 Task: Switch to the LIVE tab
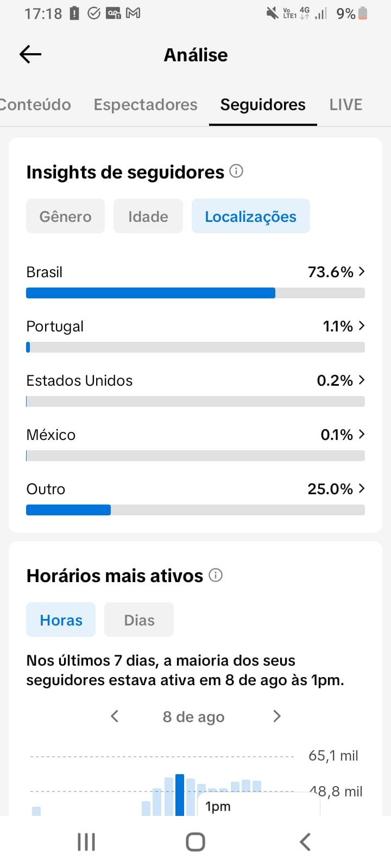pyautogui.click(x=346, y=104)
